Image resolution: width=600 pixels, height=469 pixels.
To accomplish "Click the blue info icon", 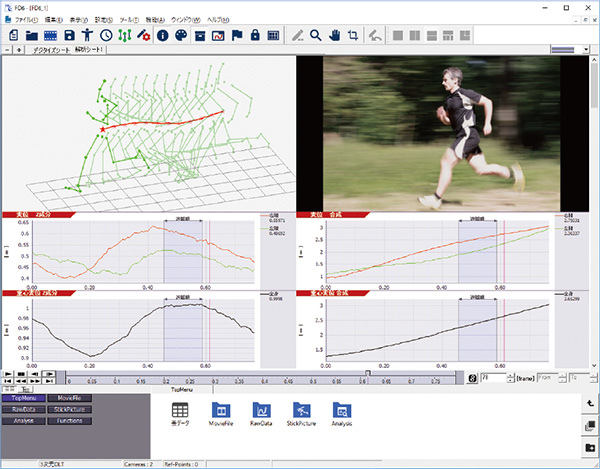I will [163, 36].
